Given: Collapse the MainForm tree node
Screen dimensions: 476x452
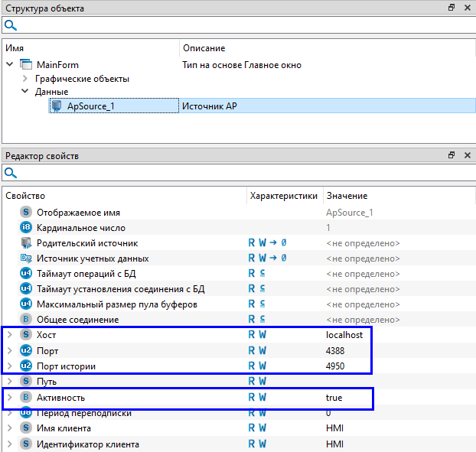Looking at the screenshot, I should (9, 65).
